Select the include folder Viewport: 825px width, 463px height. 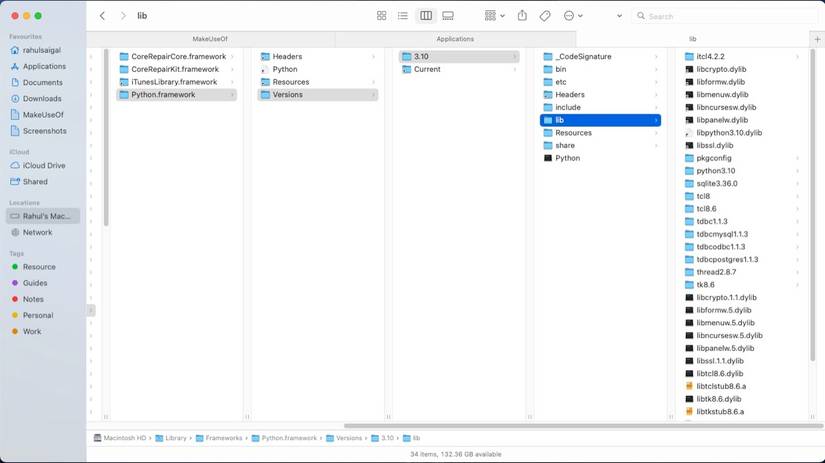click(x=600, y=107)
